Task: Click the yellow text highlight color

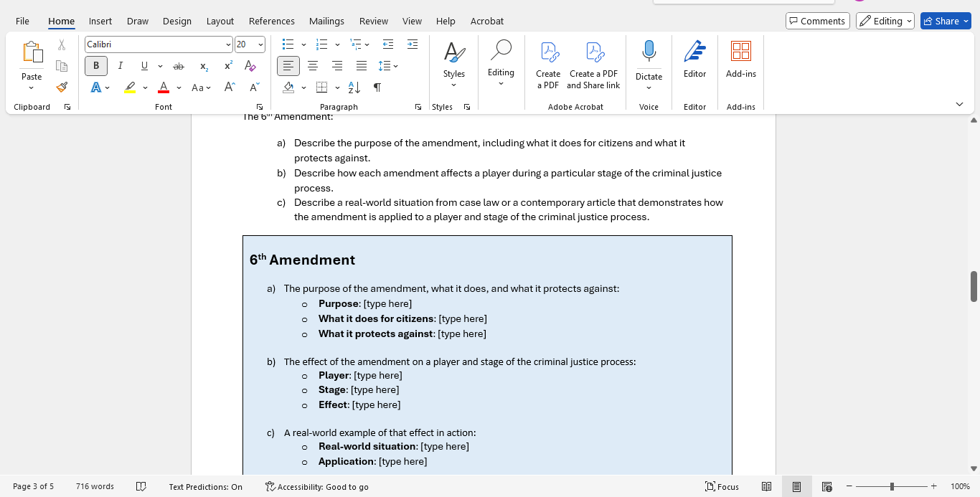Action: pos(130,87)
